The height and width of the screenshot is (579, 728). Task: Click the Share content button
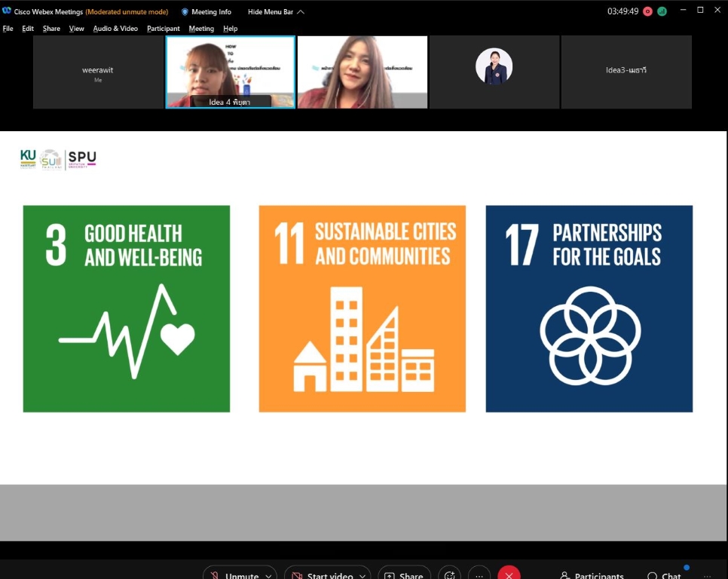coord(404,575)
